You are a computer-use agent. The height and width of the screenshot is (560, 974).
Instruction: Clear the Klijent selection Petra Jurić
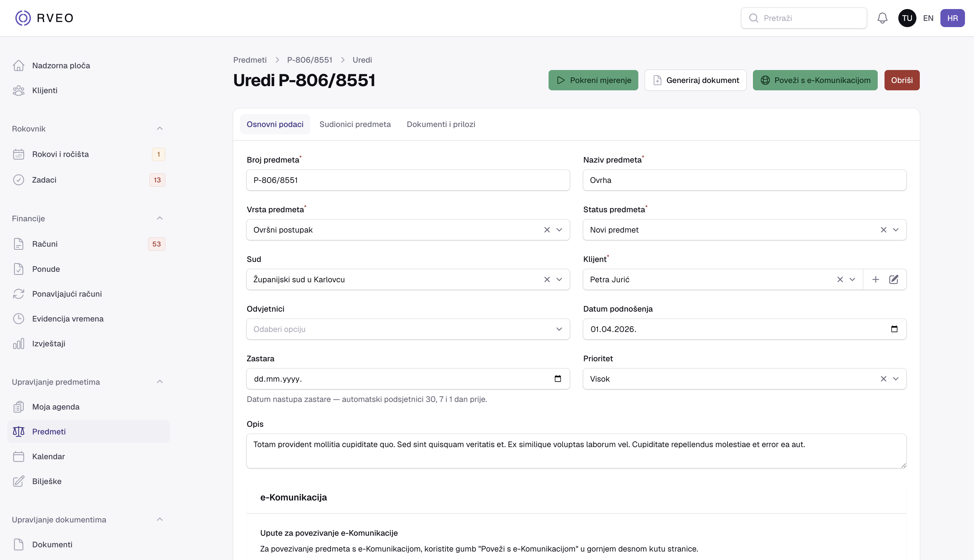(840, 280)
